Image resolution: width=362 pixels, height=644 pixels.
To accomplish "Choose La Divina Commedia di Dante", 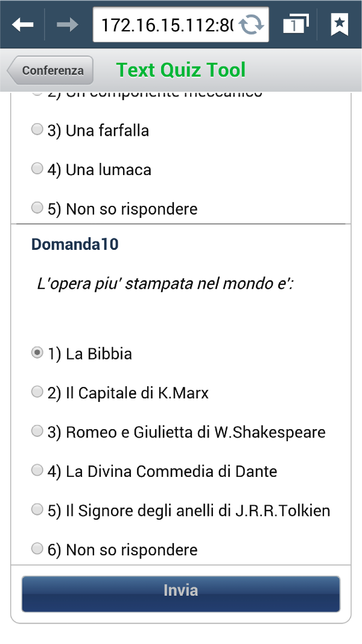I will coord(37,471).
